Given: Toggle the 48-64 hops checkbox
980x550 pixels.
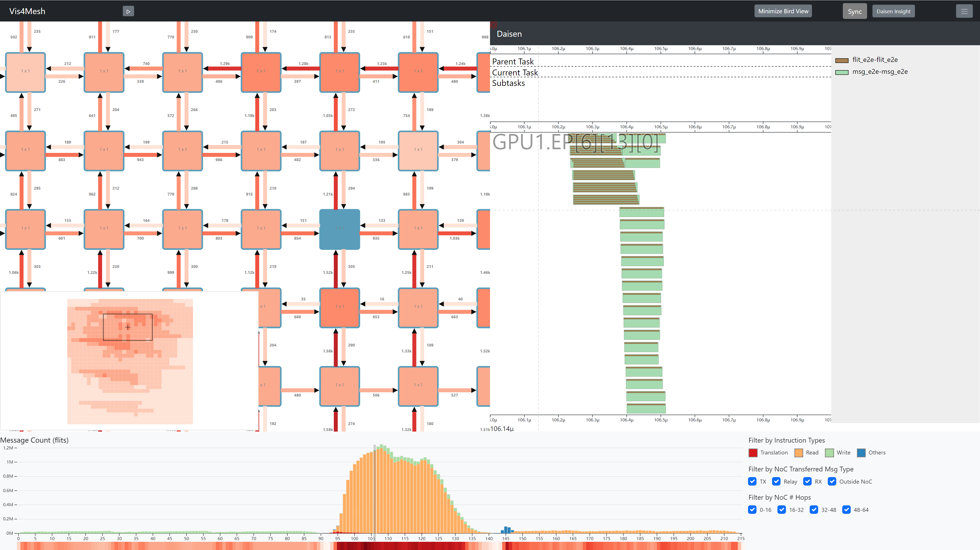Looking at the screenshot, I should click(846, 510).
